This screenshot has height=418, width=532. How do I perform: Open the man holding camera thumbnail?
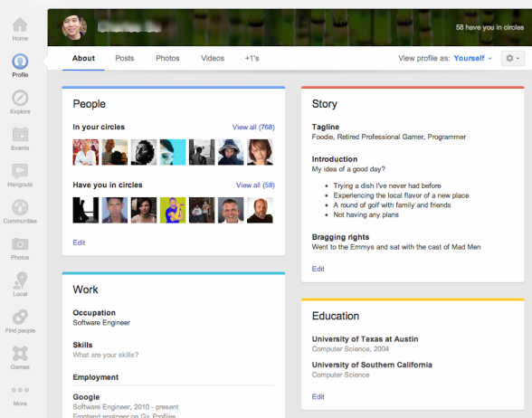[115, 152]
